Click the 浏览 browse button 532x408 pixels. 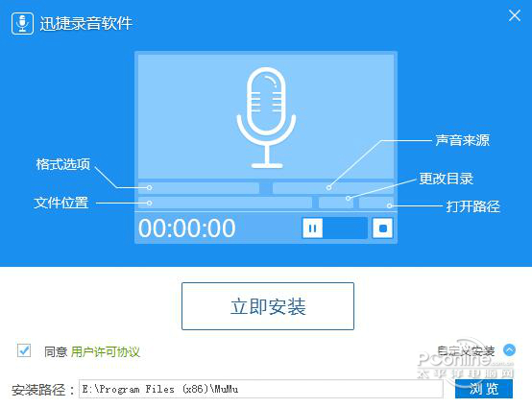point(483,389)
